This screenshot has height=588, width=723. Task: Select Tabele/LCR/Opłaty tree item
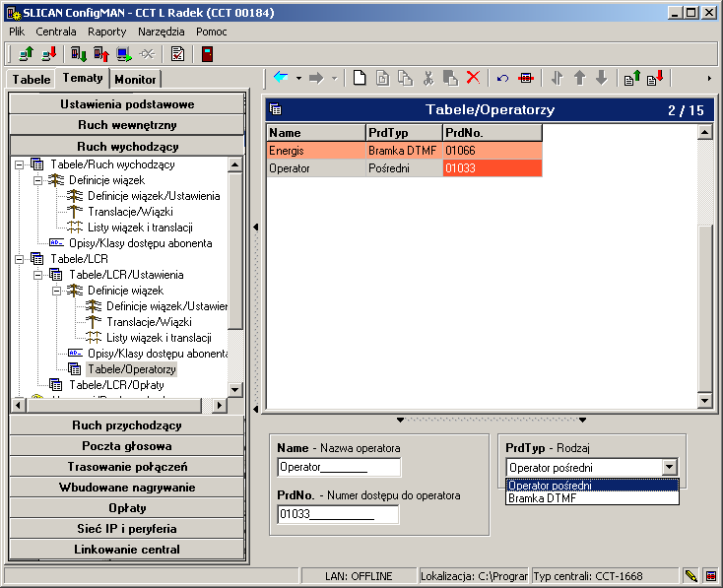click(x=116, y=385)
